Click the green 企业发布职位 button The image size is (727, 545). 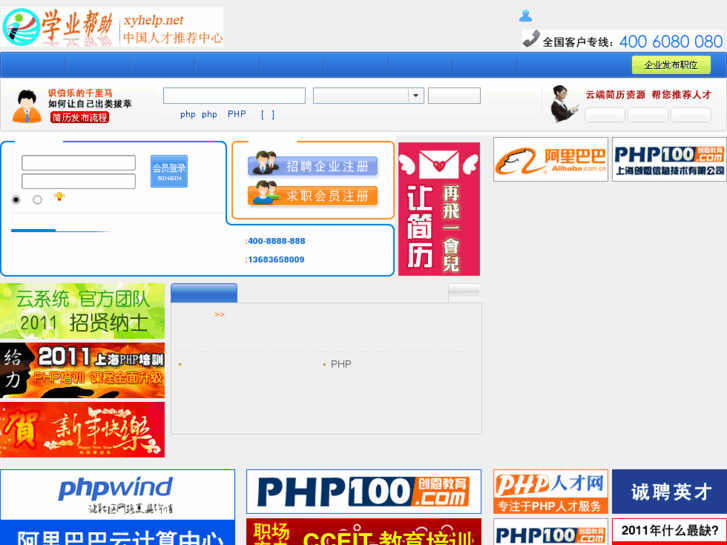click(x=671, y=65)
